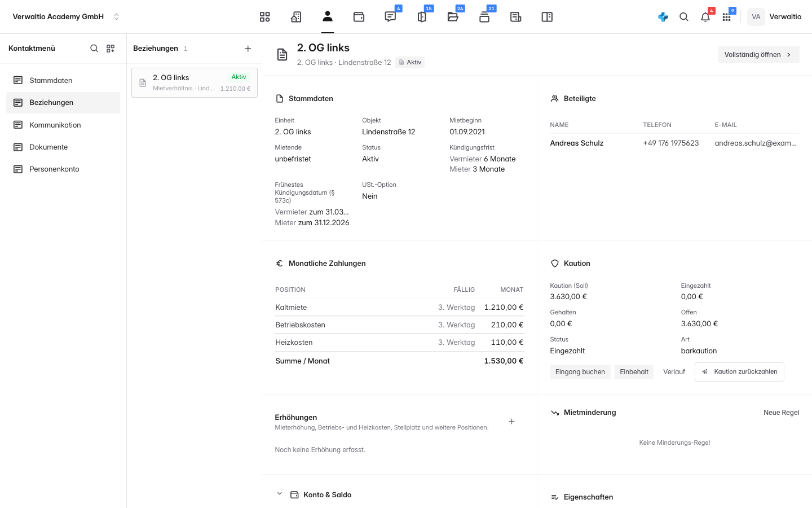Screen dimensions: 812x508
Task: Open the stack icon with badge 21
Action: pos(484,17)
